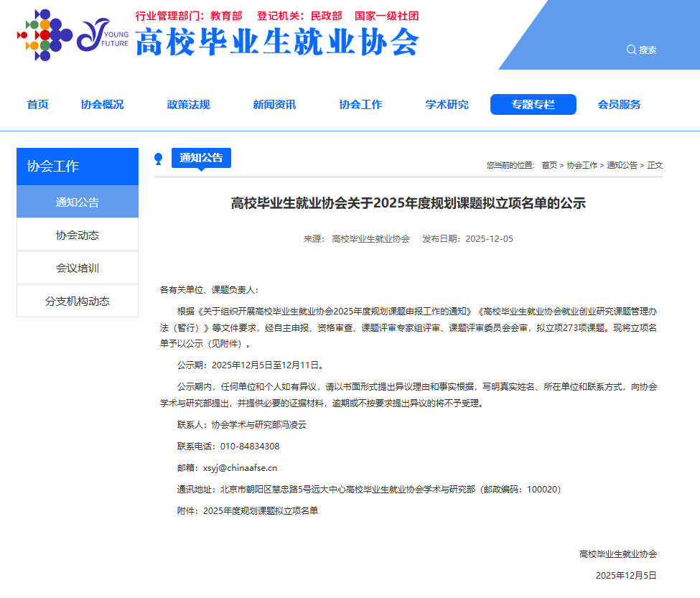This screenshot has height=598, width=700.
Task: Choose 会议培训 from the sidebar
Action: [78, 268]
